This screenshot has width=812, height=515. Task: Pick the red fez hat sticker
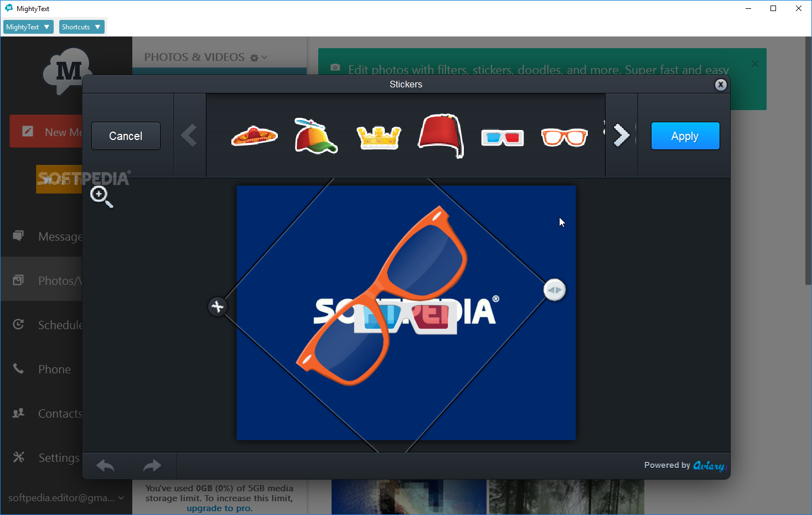click(441, 136)
